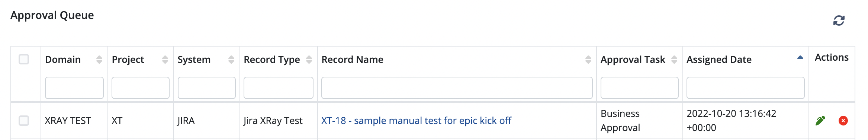Sort by Record Name column arrows
Screen dimensions: 868x140
coord(588,60)
